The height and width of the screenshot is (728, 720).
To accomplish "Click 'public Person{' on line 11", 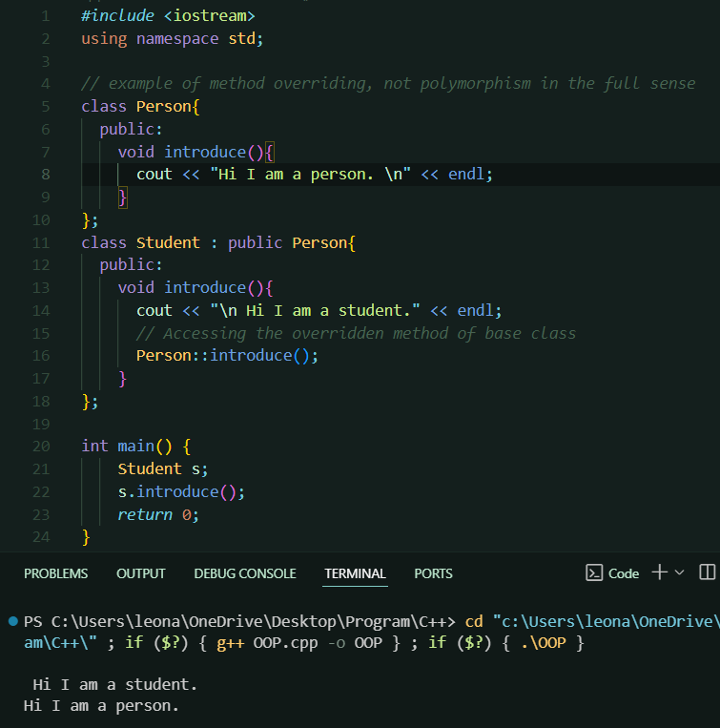I will click(292, 242).
